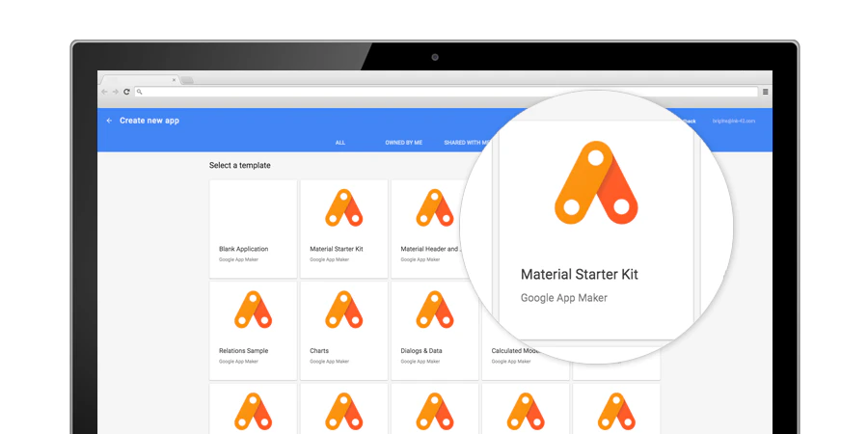Viewport: 868px width, 434px height.
Task: Click the Blank Application label
Action: coord(244,249)
